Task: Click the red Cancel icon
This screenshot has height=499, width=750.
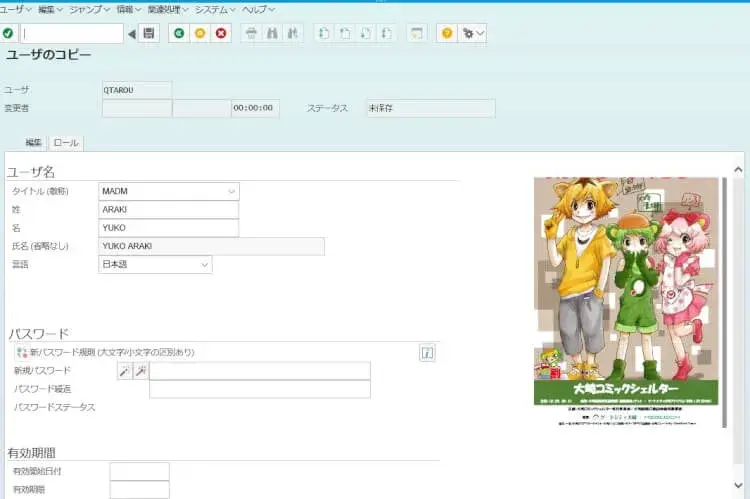Action: (221, 33)
